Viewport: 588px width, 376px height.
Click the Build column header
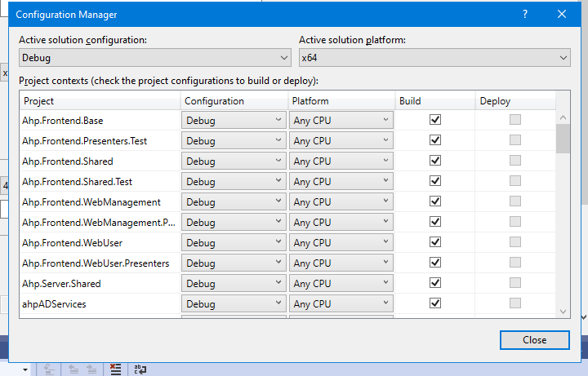pos(434,101)
